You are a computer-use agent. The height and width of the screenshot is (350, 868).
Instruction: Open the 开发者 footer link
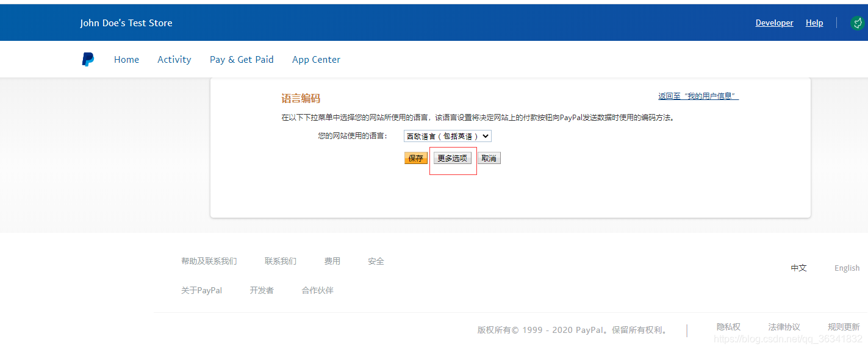coord(262,290)
